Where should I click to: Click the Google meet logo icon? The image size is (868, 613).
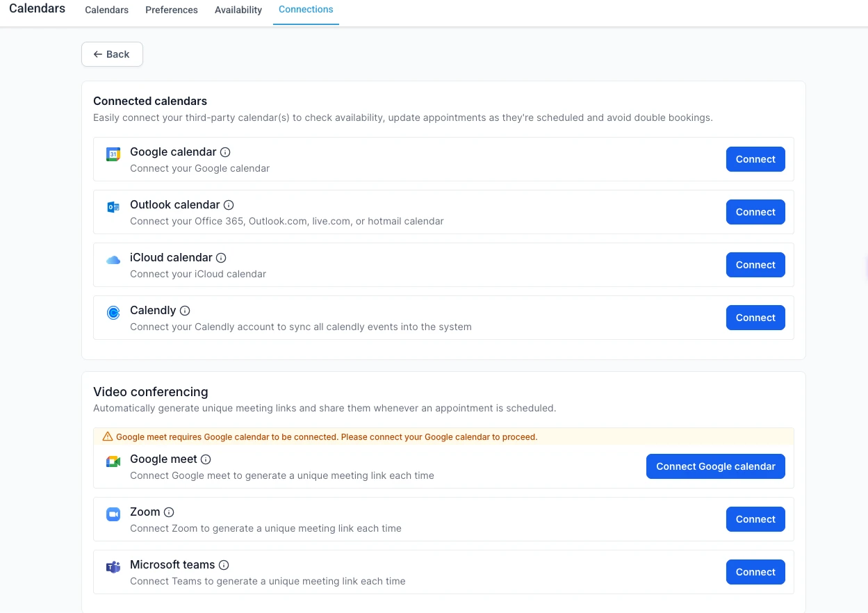pyautogui.click(x=113, y=461)
